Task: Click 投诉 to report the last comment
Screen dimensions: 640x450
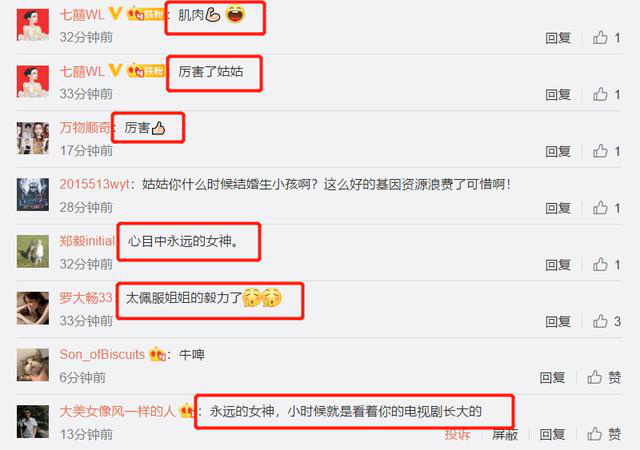Action: pos(457,434)
